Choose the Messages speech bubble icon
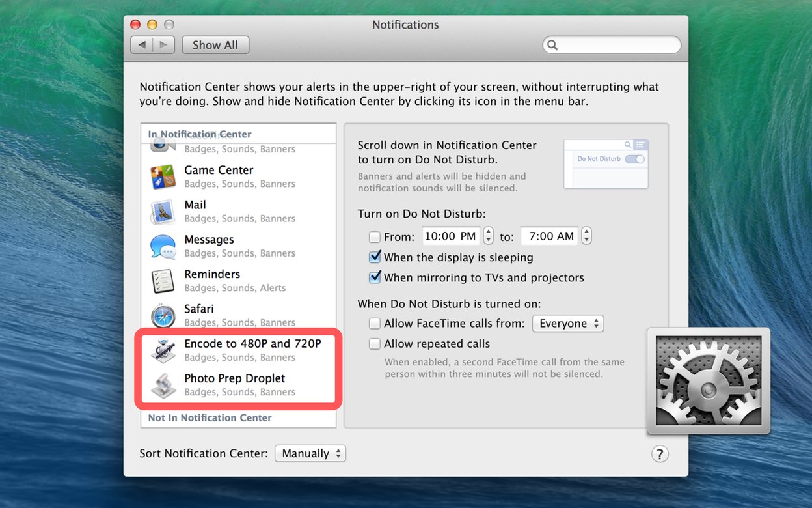The width and height of the screenshot is (812, 508). 163,246
